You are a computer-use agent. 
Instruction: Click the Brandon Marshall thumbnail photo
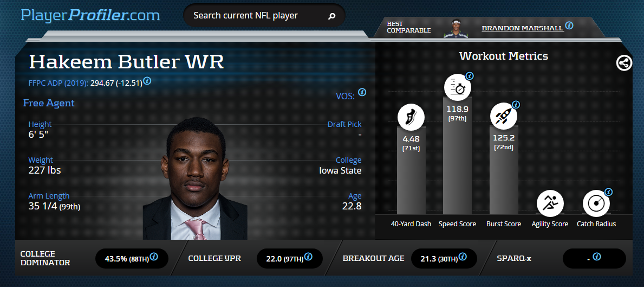tap(457, 28)
